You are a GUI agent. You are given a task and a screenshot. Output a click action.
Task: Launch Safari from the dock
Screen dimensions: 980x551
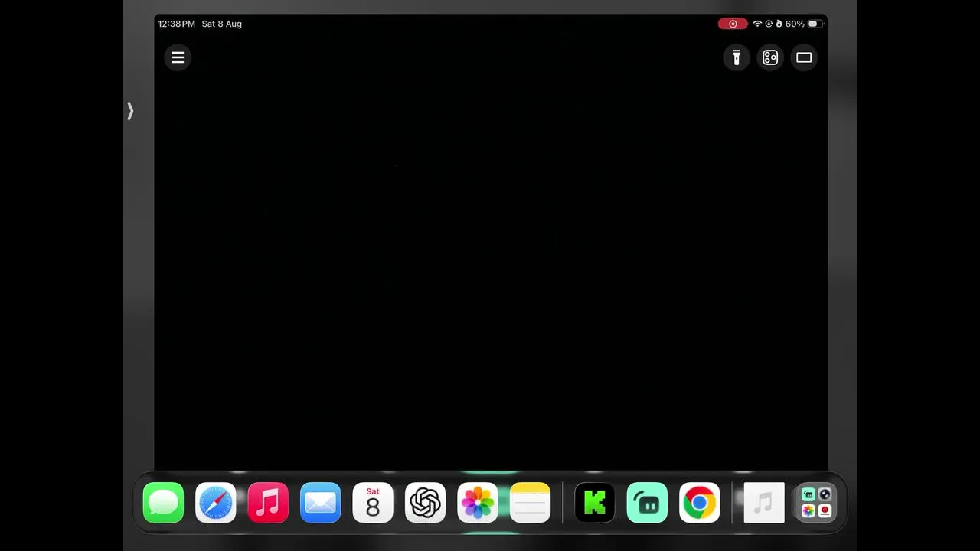click(216, 503)
